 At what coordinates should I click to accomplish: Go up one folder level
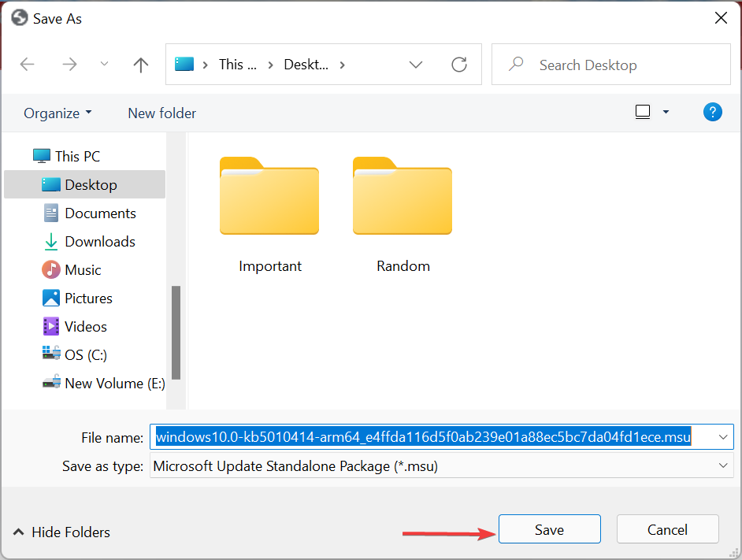click(x=140, y=65)
